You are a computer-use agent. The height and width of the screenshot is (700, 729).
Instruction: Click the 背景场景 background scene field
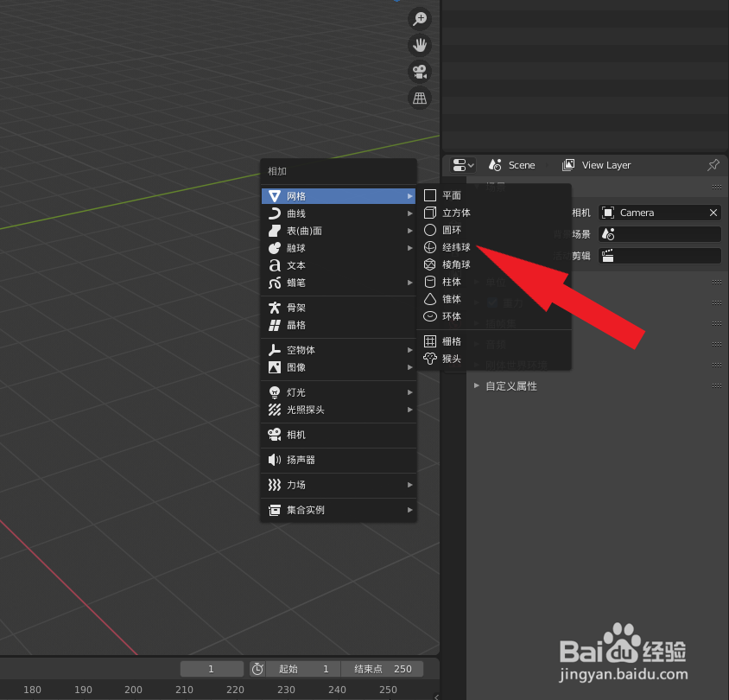click(659, 234)
